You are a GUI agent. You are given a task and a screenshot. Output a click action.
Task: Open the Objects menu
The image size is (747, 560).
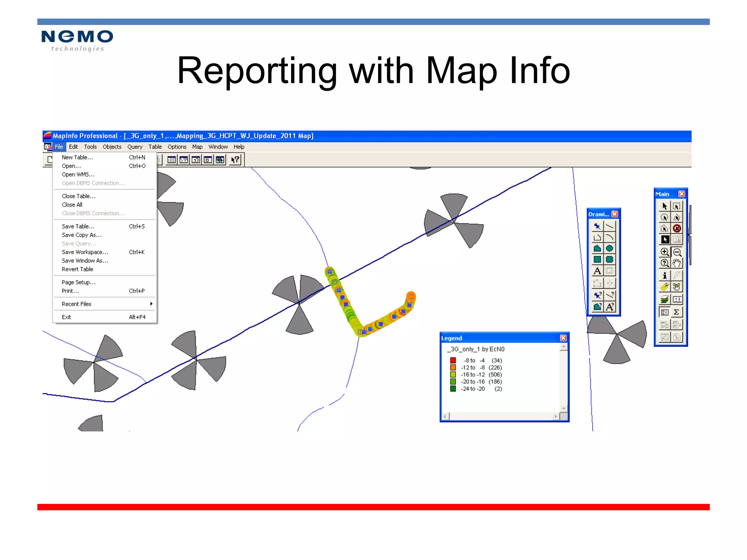point(112,147)
